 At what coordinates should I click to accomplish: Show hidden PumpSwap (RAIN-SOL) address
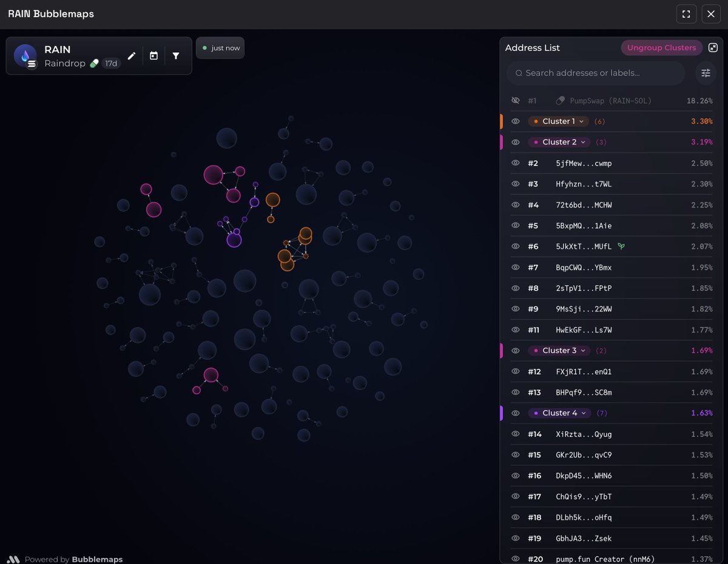click(x=516, y=101)
